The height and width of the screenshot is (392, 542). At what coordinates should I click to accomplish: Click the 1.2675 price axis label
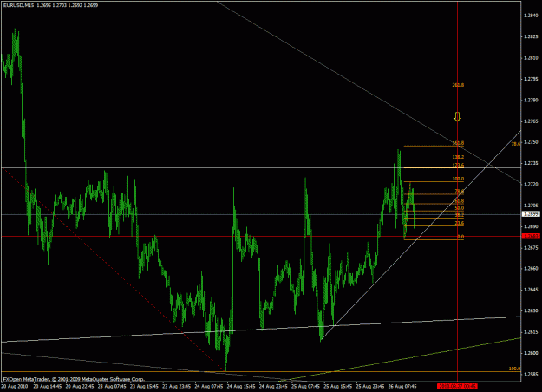(x=532, y=247)
